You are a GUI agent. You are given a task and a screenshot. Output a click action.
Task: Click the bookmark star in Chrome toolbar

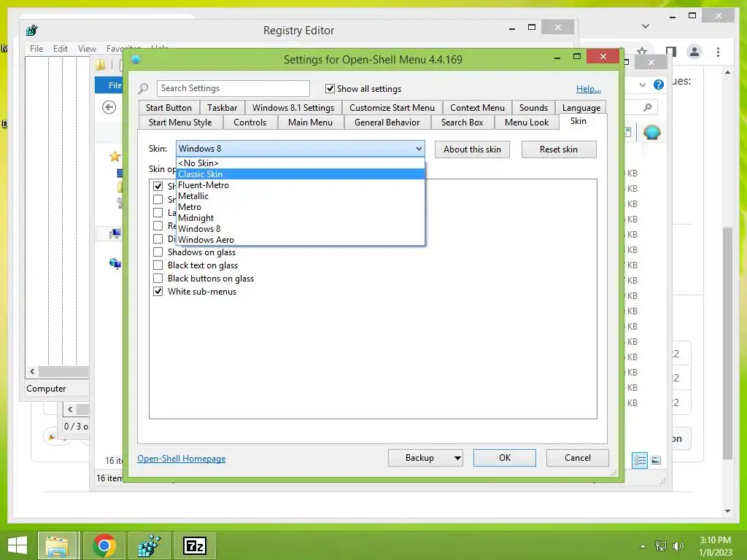click(x=642, y=51)
